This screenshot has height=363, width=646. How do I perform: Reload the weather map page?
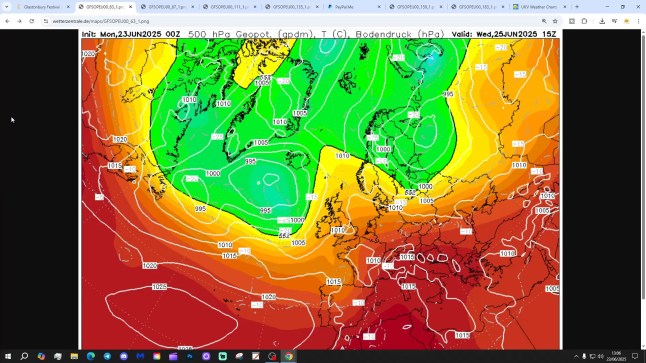tap(32, 21)
